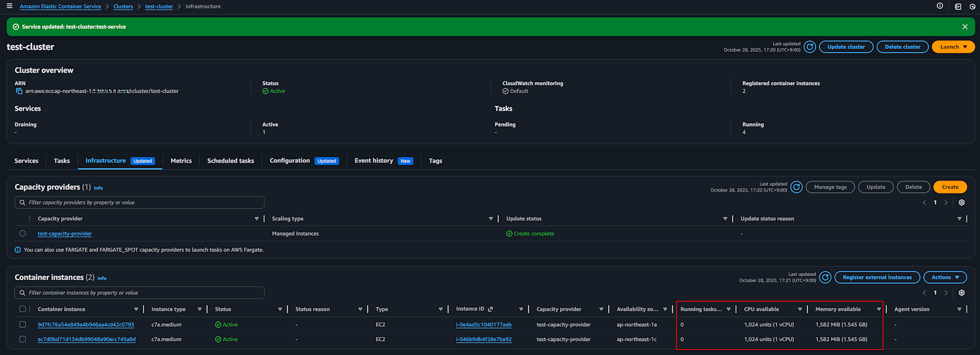
Task: Open the panel icon in top header
Action: 958,6
